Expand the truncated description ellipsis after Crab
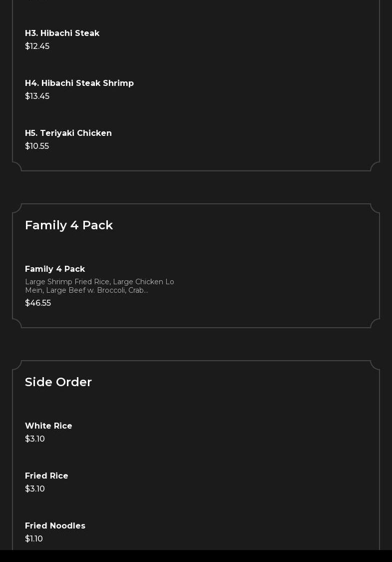The image size is (392, 562). 146,291
